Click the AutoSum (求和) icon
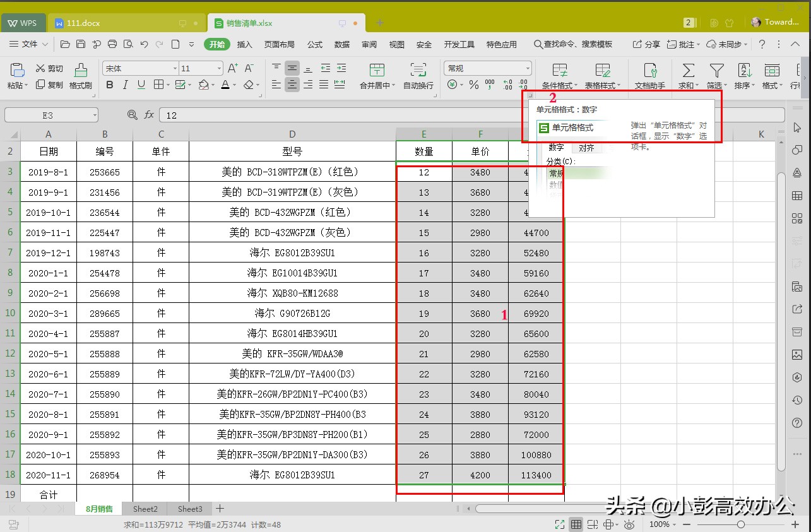The width and height of the screenshot is (811, 532). (x=687, y=74)
